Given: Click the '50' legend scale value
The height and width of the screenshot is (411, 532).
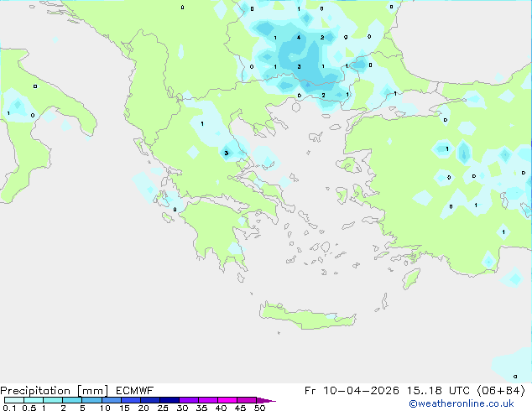Looking at the screenshot, I should pos(260,408).
